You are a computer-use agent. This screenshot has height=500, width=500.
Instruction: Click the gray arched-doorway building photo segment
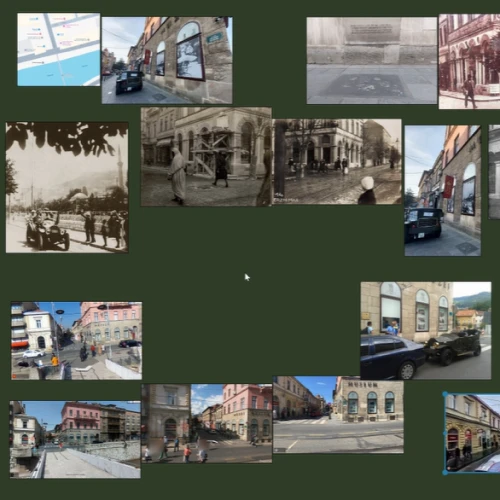pyautogui.click(x=166, y=423)
